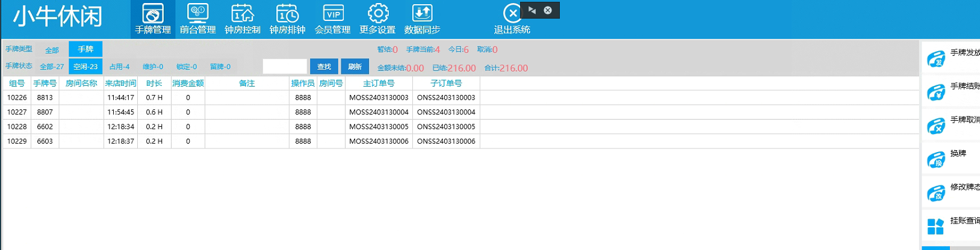
Task: Show 全部-27 wristband status filter
Action: [x=52, y=67]
